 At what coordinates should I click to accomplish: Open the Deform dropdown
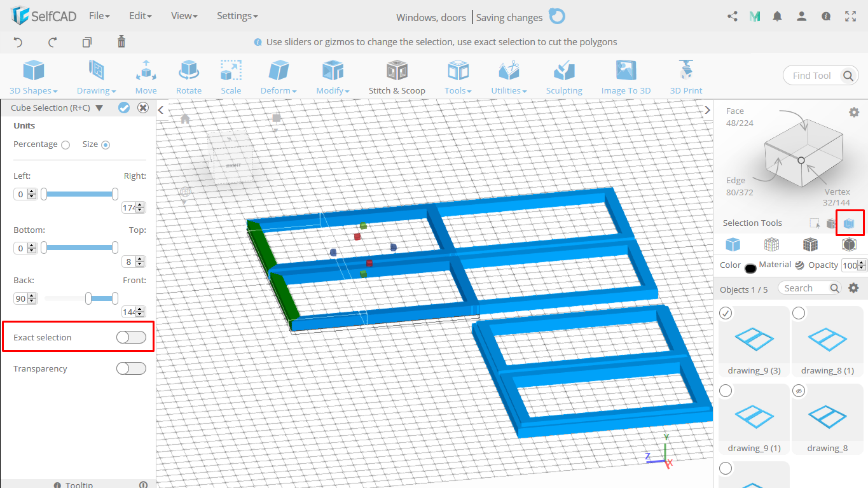(279, 78)
